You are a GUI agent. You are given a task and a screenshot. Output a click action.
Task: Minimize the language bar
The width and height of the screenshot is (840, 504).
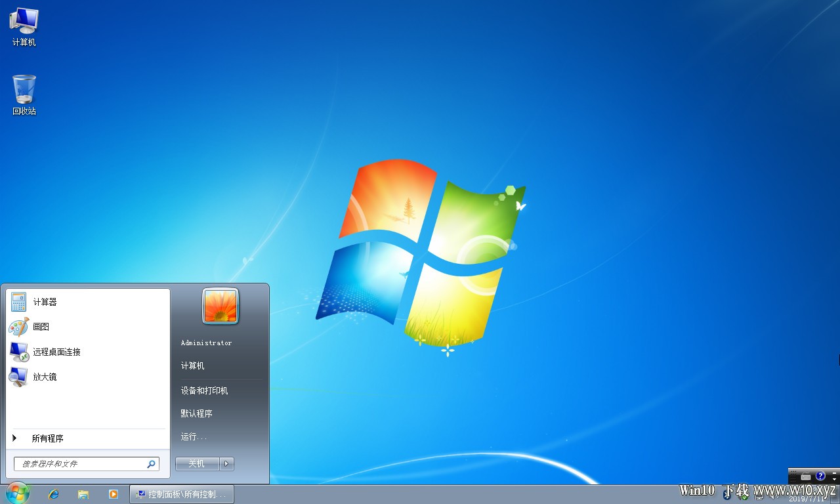[x=834, y=473]
